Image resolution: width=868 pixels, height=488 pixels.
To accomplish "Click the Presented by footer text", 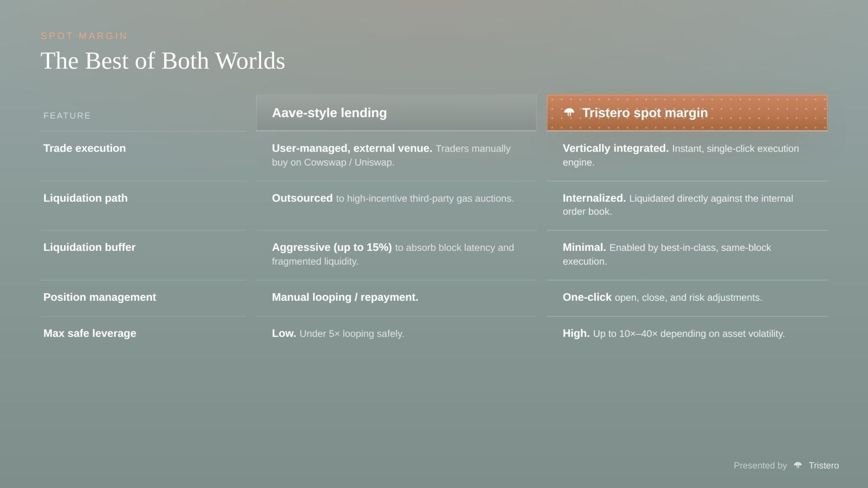I will pyautogui.click(x=760, y=466).
